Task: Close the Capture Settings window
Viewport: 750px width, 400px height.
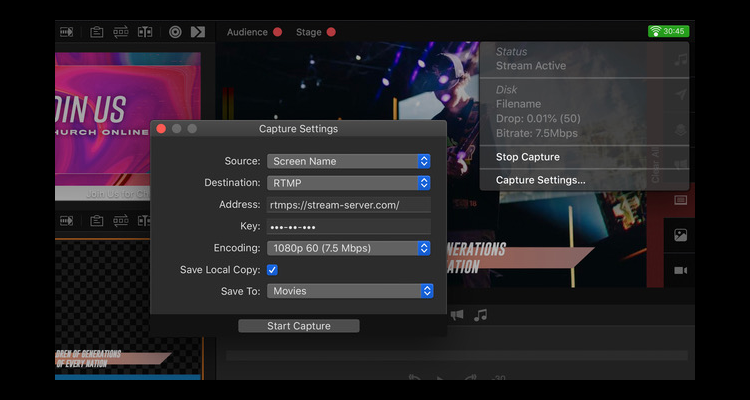Action: point(161,129)
